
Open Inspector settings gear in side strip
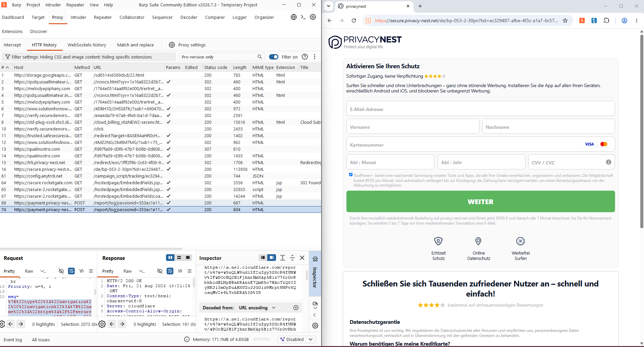[315, 325]
